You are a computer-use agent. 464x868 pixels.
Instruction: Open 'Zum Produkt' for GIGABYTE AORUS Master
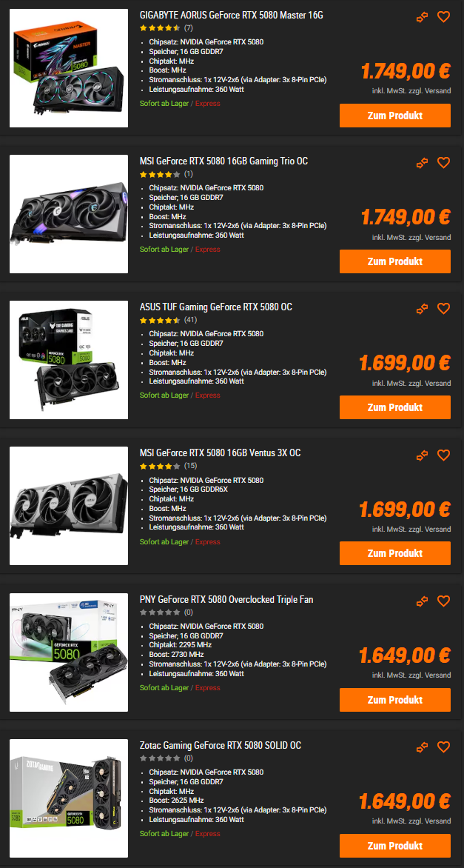395,116
